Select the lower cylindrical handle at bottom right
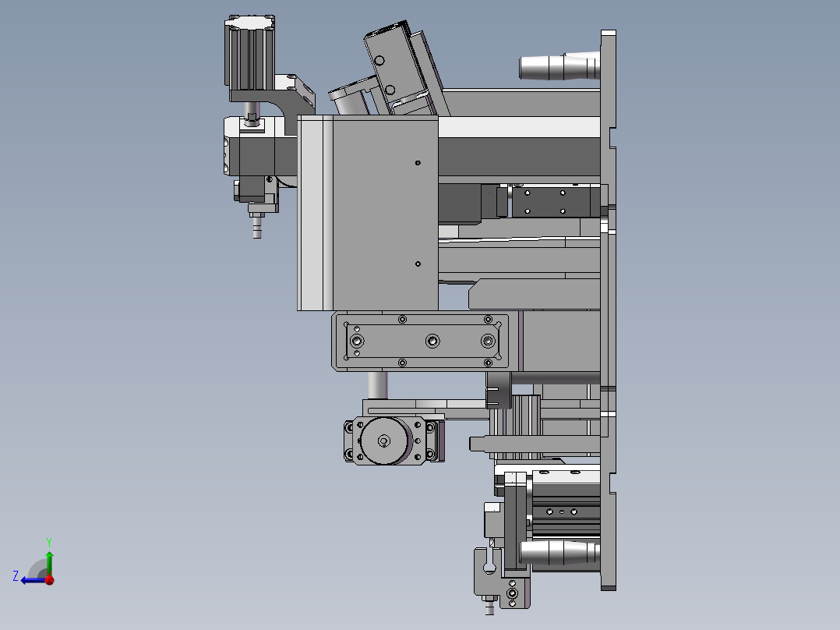This screenshot has width=840, height=630. (559, 552)
